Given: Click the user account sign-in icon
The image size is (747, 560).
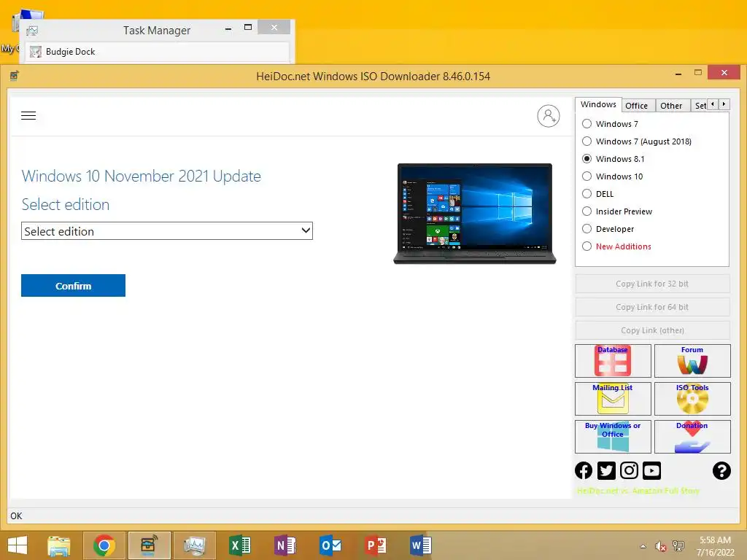Looking at the screenshot, I should coord(549,116).
